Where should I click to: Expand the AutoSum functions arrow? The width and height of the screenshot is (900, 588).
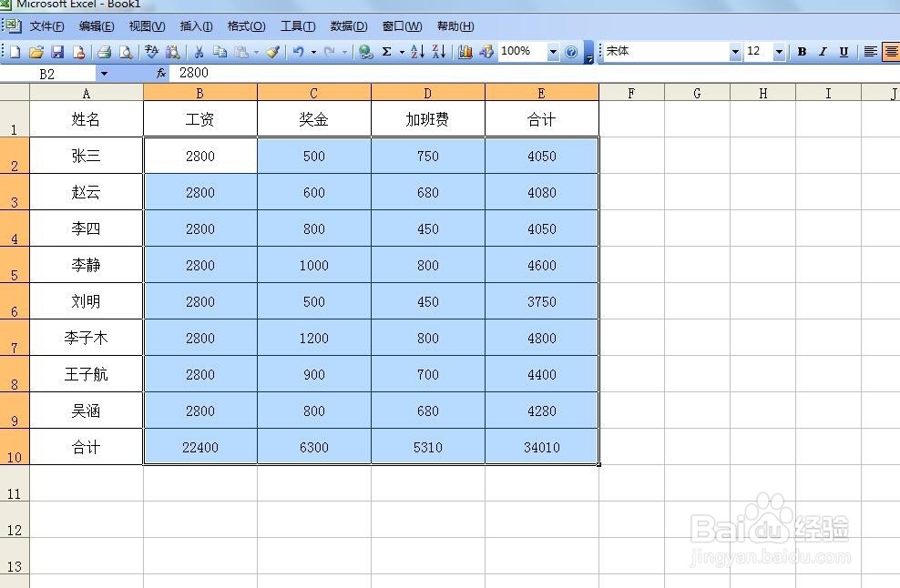(402, 52)
